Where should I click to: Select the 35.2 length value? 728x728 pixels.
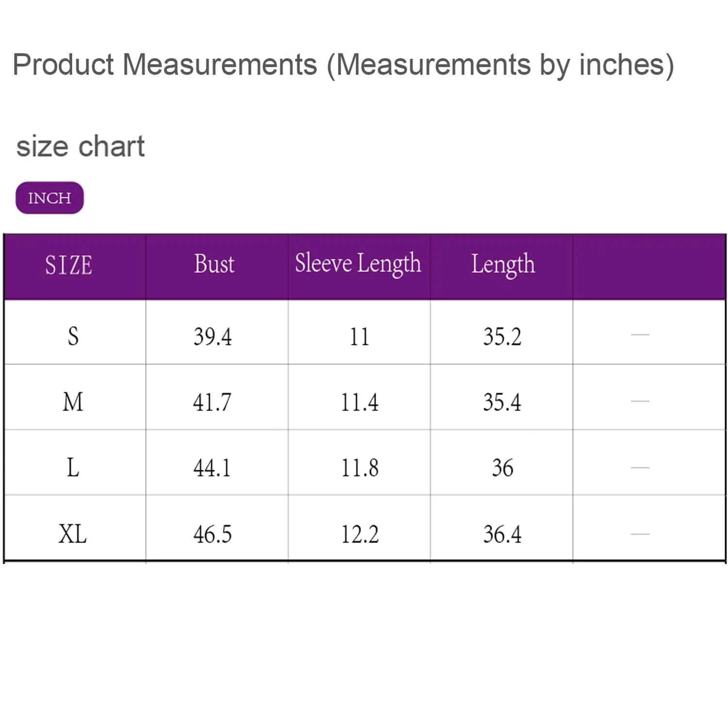pyautogui.click(x=502, y=336)
